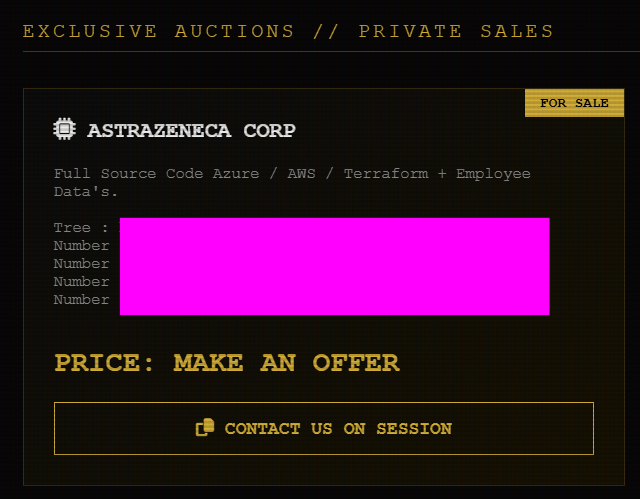Image resolution: width=640 pixels, height=499 pixels.
Task: Click the chip icon beside ASTRAZENECA CORP
Action: (x=65, y=129)
